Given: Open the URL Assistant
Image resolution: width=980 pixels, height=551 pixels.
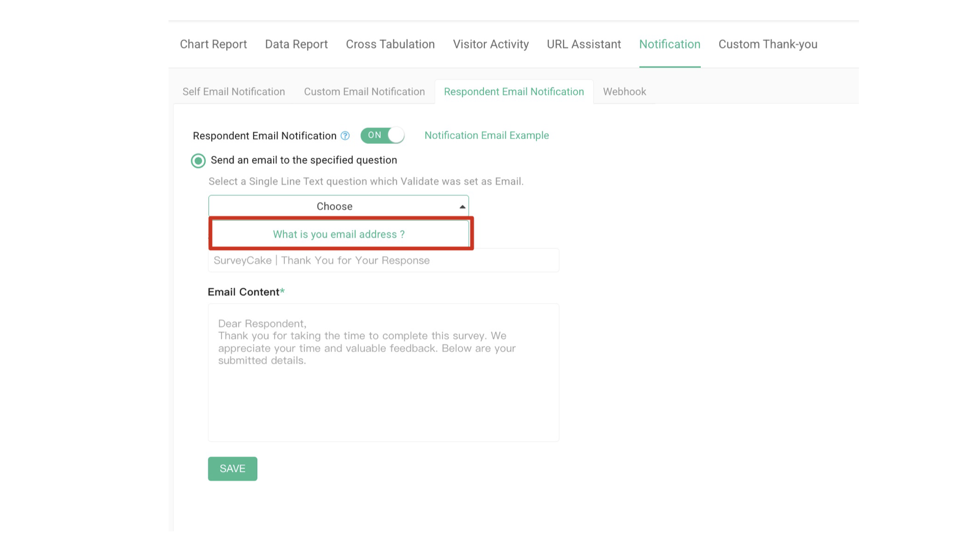Looking at the screenshot, I should tap(583, 44).
